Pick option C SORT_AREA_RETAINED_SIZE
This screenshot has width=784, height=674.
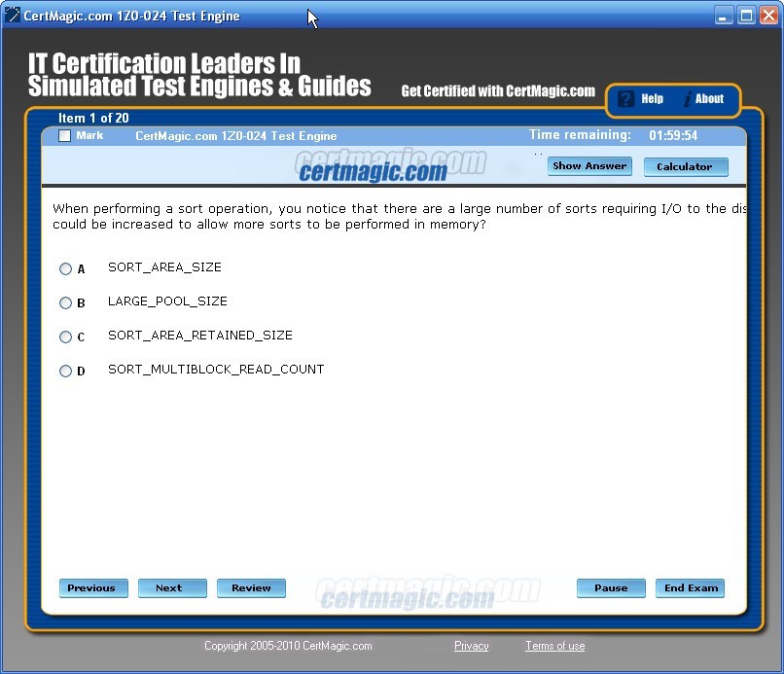[66, 337]
